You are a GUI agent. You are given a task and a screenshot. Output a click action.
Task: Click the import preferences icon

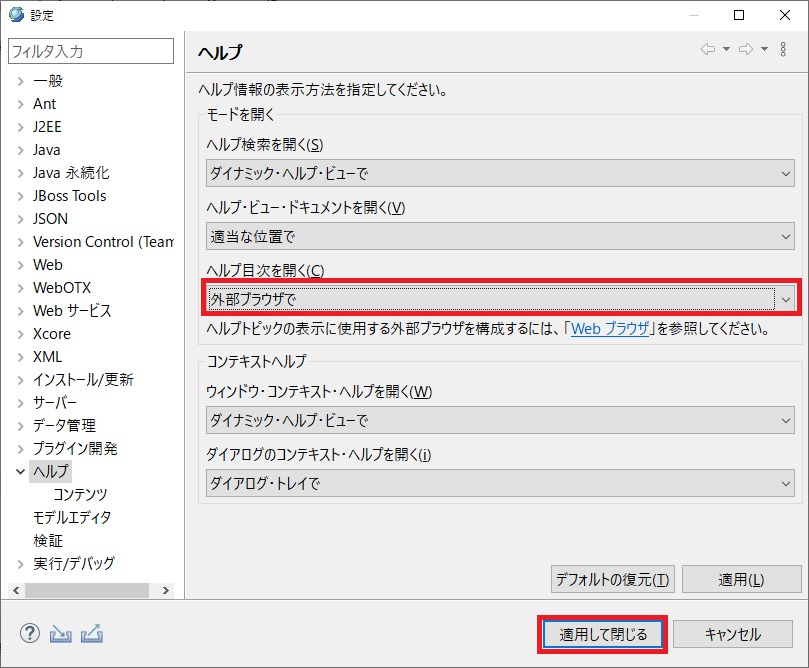[61, 634]
